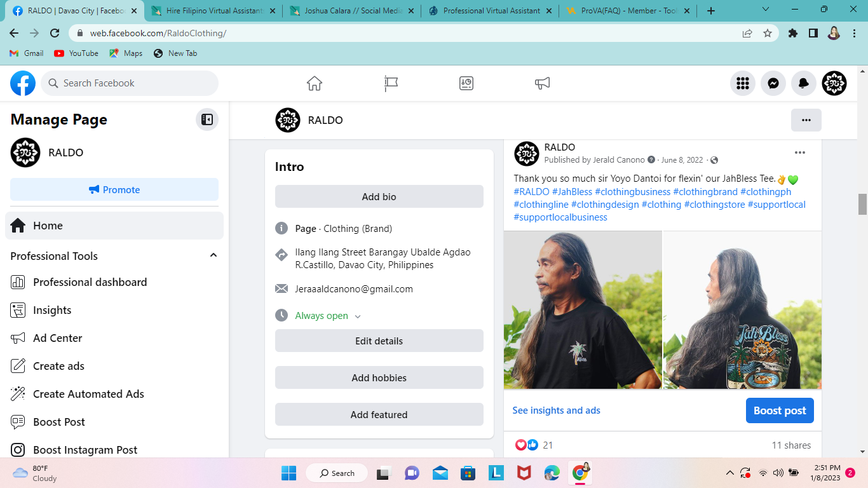Click the Add bio button
The width and height of the screenshot is (868, 488).
tap(379, 197)
